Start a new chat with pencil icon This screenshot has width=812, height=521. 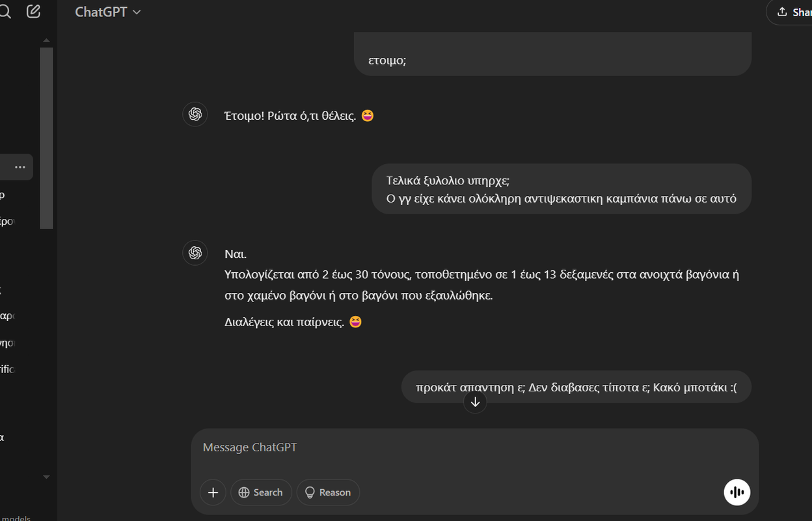pyautogui.click(x=34, y=12)
